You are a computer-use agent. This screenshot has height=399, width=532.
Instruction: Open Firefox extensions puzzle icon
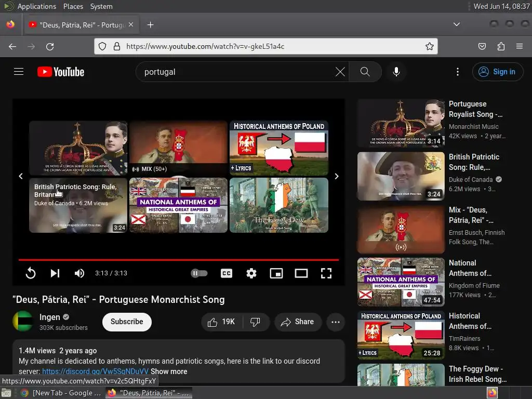(x=501, y=46)
